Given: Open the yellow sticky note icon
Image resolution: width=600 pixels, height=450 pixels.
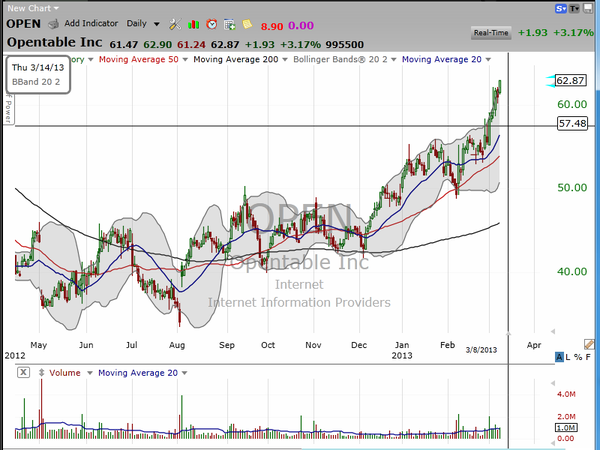Looking at the screenshot, I should pos(247,24).
